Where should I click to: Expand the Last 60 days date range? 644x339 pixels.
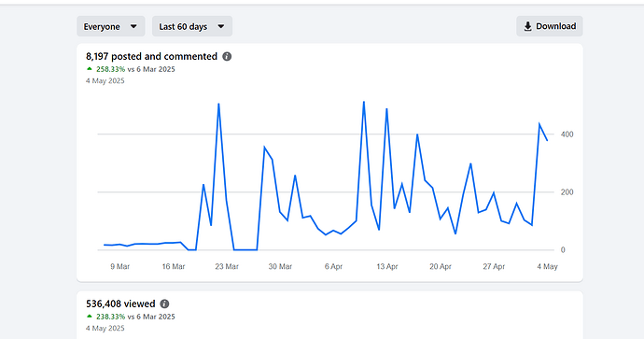pyautogui.click(x=192, y=26)
